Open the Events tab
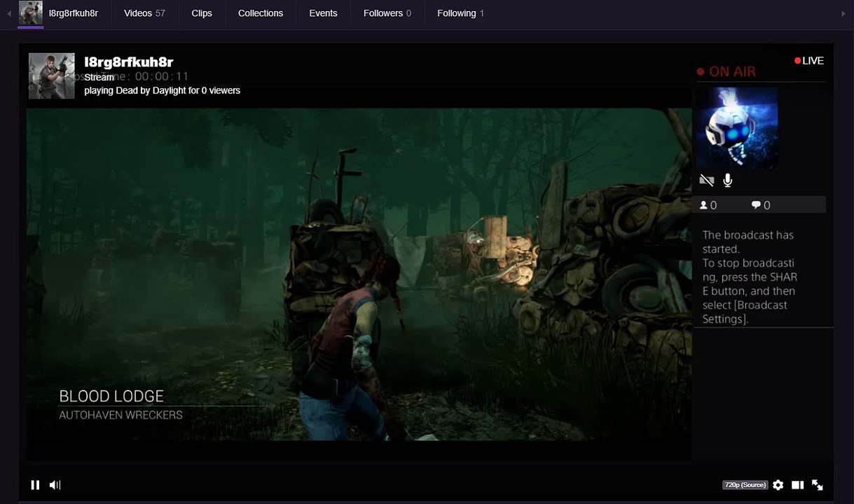Screen dimensions: 854x504 (x=323, y=13)
